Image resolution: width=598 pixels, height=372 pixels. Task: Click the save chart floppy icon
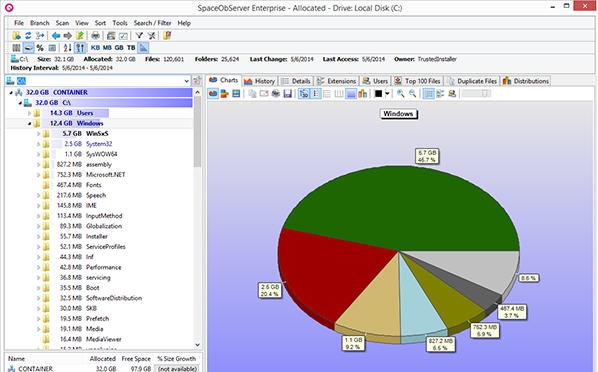coord(287,93)
